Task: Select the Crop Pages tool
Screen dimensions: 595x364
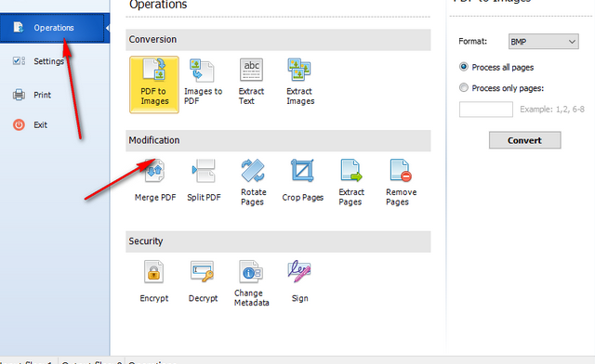Action: click(302, 180)
